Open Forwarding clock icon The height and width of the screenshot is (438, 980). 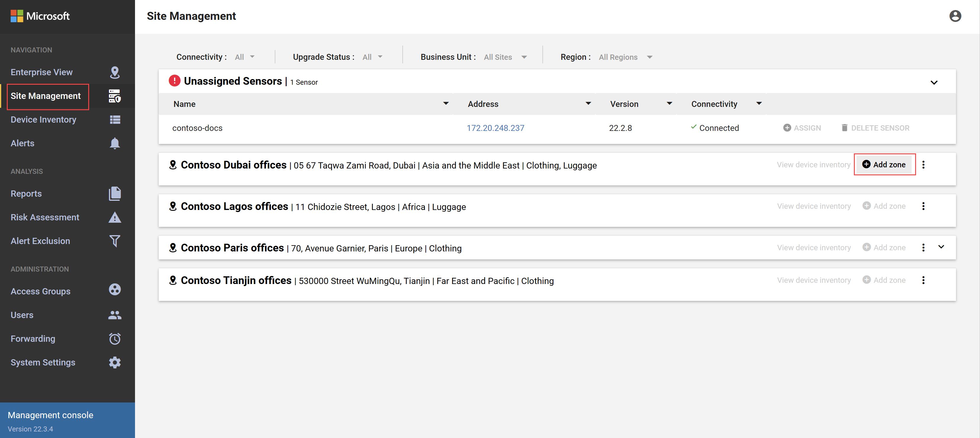(115, 339)
